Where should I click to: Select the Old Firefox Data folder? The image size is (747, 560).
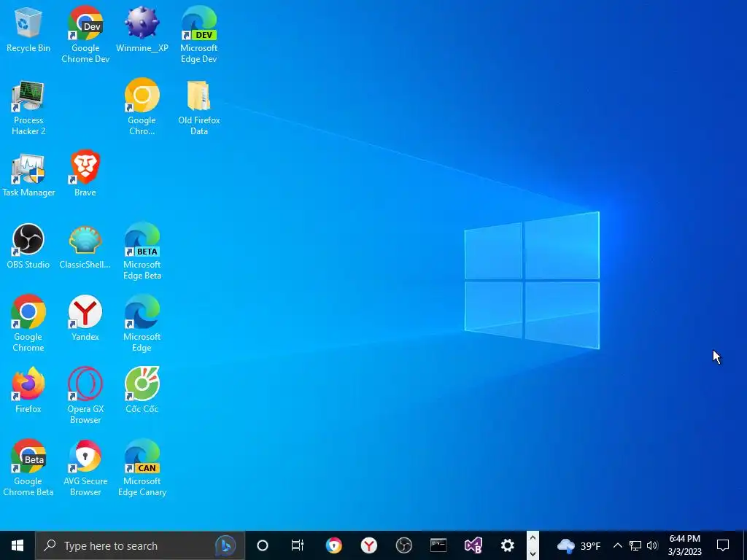tap(198, 108)
